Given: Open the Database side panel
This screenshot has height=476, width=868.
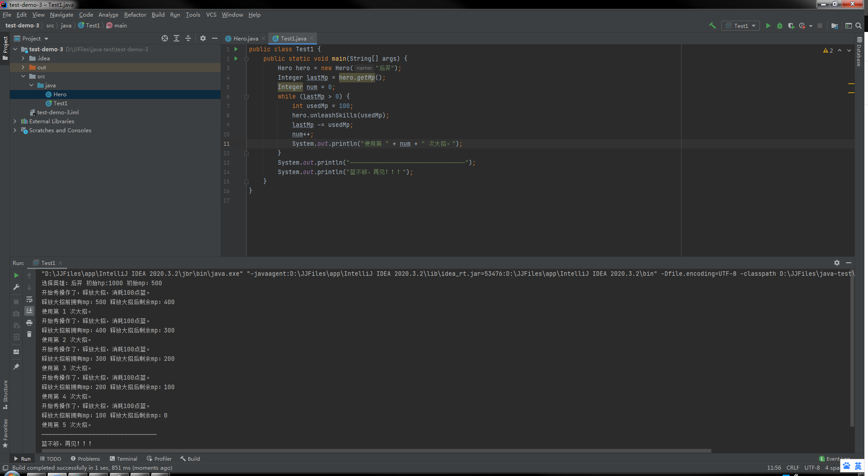Looking at the screenshot, I should (x=859, y=52).
